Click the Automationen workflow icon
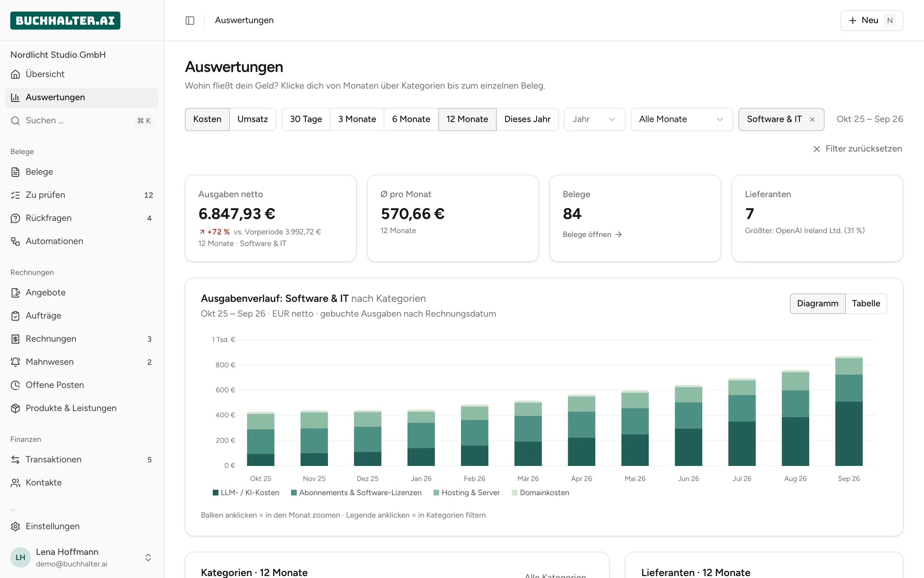The height and width of the screenshot is (578, 924). [15, 241]
